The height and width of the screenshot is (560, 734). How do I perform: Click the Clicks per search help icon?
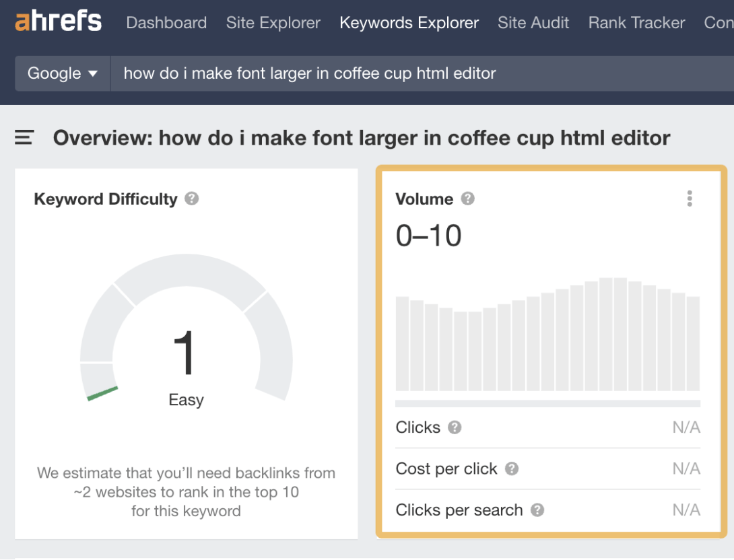coord(535,510)
